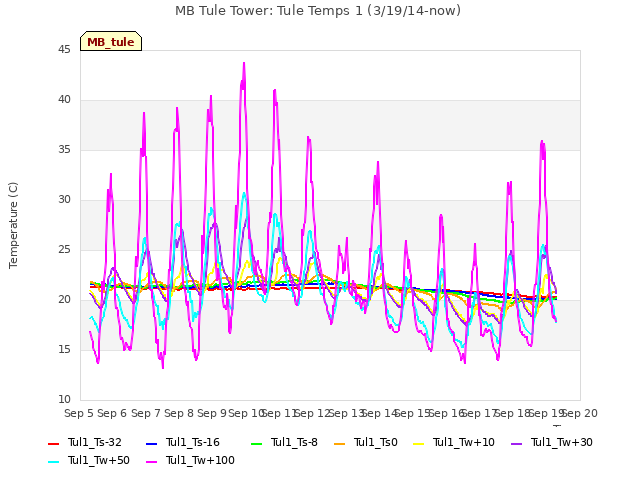The height and width of the screenshot is (480, 640).
Task: Click the highest magenta peak on Sep 10
Action: pyautogui.click(x=244, y=63)
